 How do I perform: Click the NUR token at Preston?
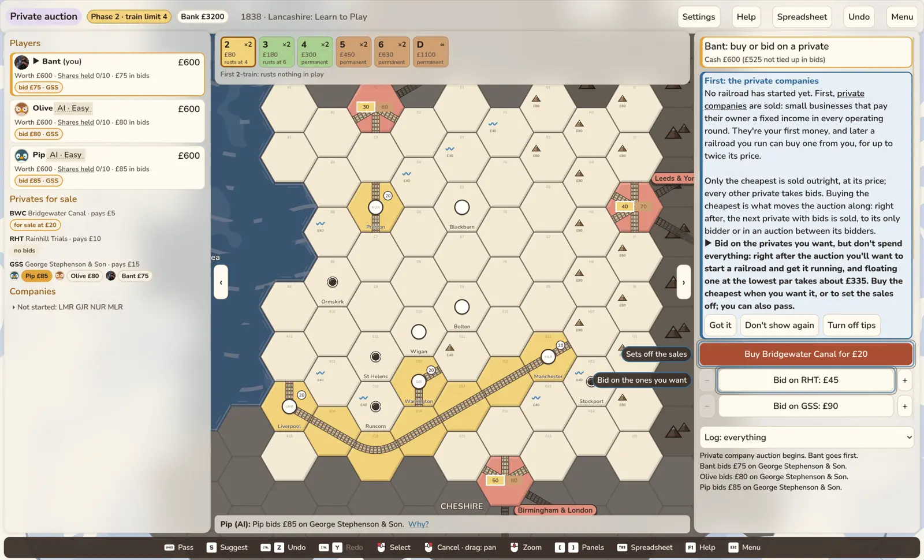(375, 207)
